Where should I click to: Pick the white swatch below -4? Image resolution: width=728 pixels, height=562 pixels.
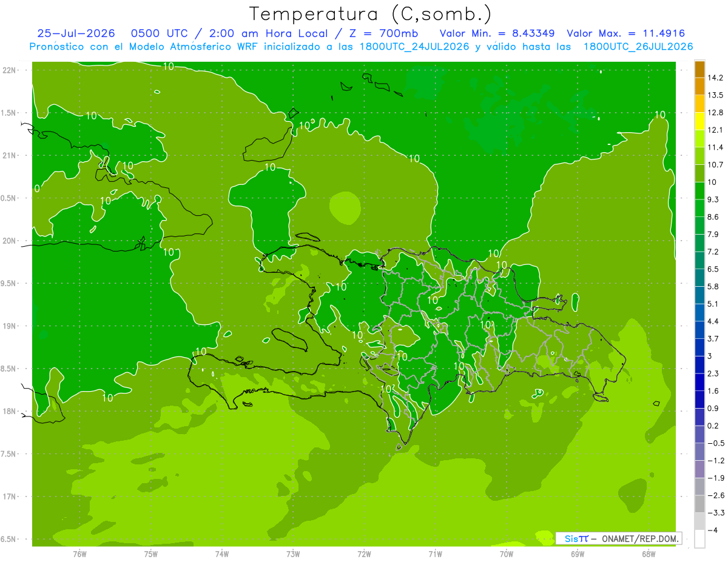[699, 538]
